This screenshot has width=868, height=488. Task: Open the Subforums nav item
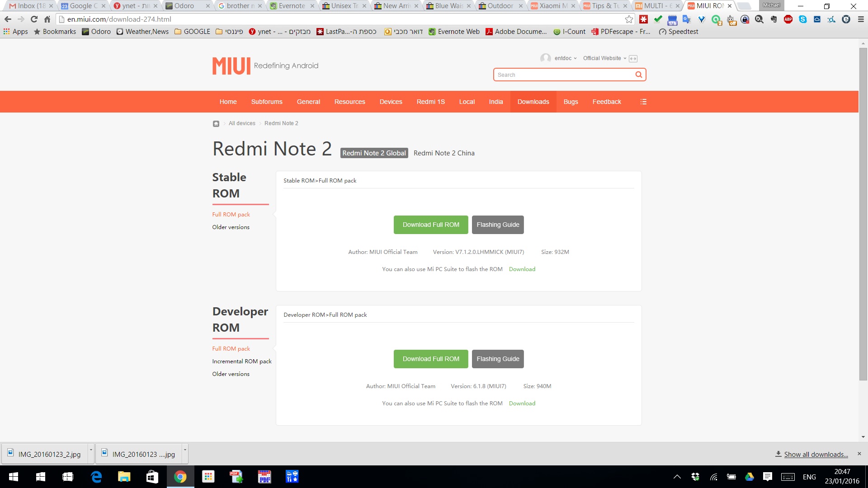pos(267,102)
